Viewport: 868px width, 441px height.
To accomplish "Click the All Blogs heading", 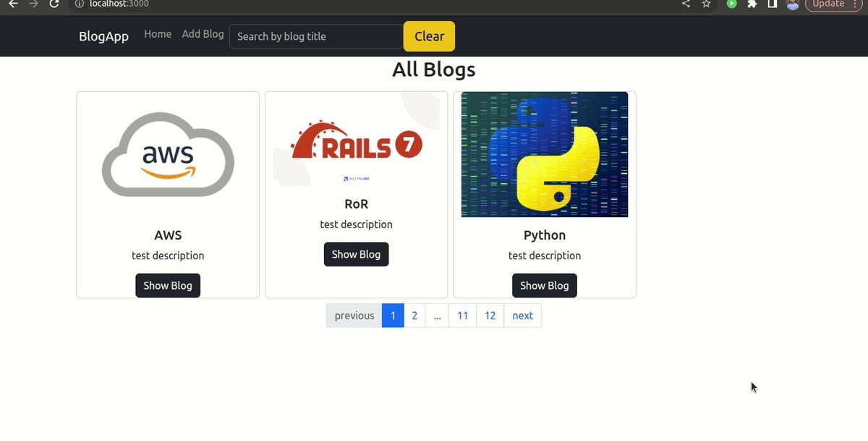I will pos(434,70).
